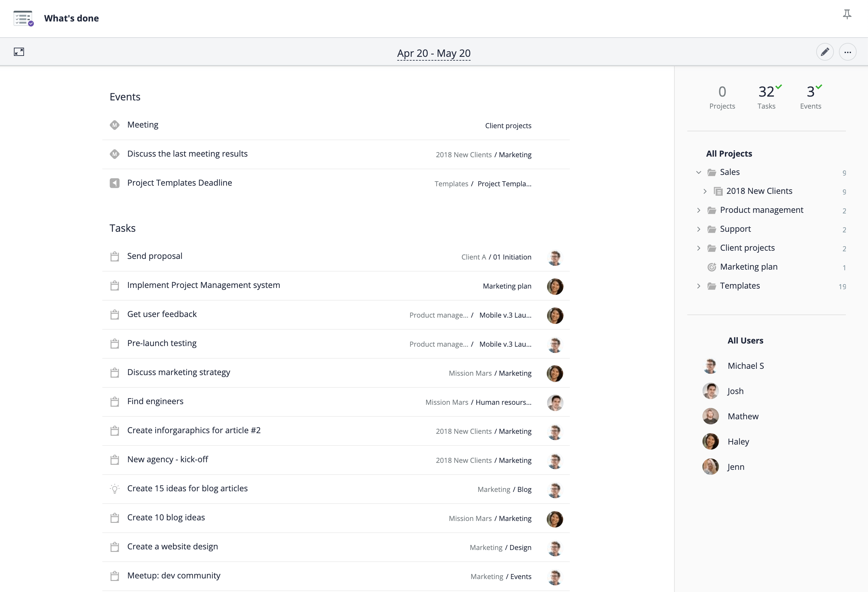The width and height of the screenshot is (868, 592).
Task: Expand the 2018 New Clients project
Action: click(705, 191)
